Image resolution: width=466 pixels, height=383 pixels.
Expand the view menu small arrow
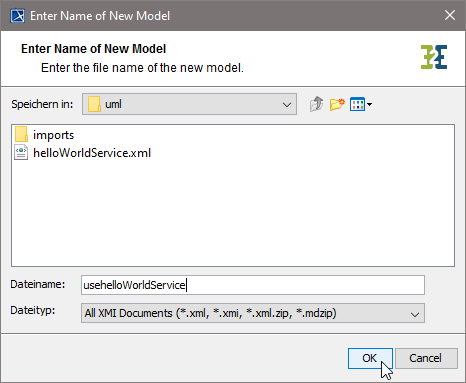click(369, 105)
